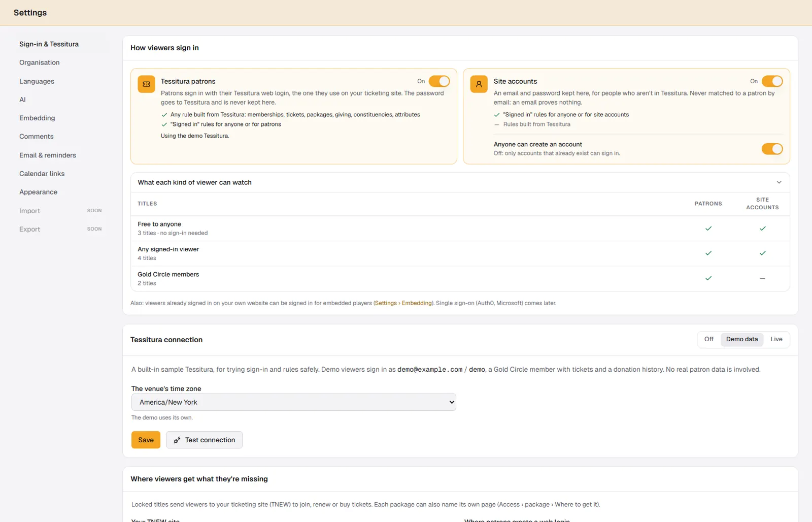Save the Tessitura connection settings
The width and height of the screenshot is (812, 522).
pyautogui.click(x=146, y=440)
